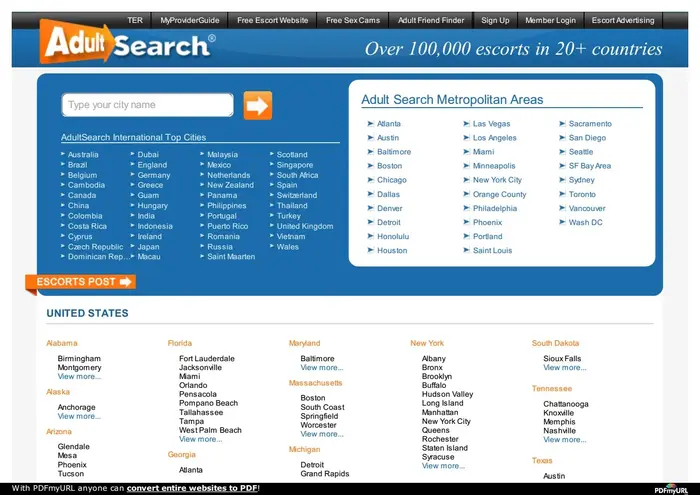Choose Houston metropolitan link
The width and height of the screenshot is (700, 495).
point(392,250)
